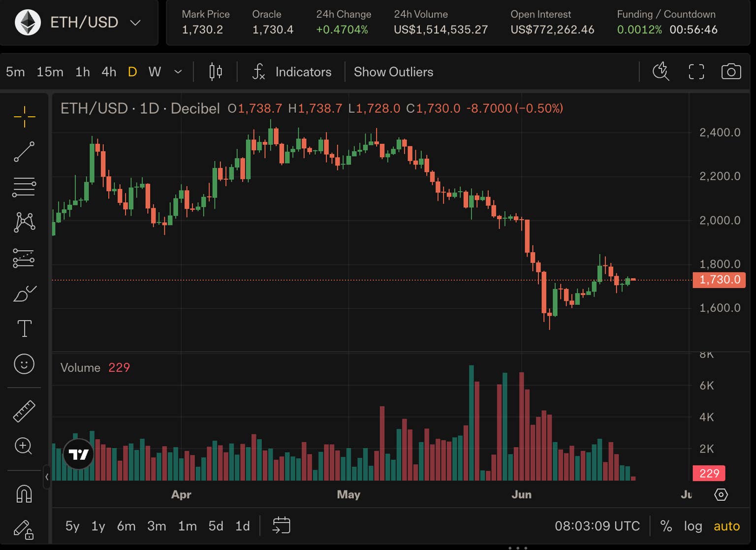This screenshot has height=550, width=756.
Task: Click Show Outliers button
Action: [x=393, y=72]
